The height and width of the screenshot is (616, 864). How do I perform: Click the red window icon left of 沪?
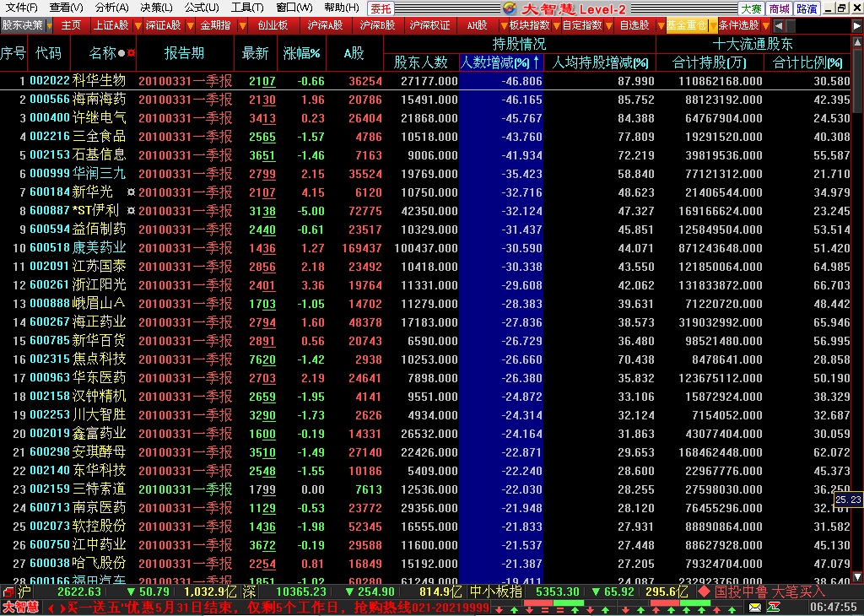click(8, 592)
